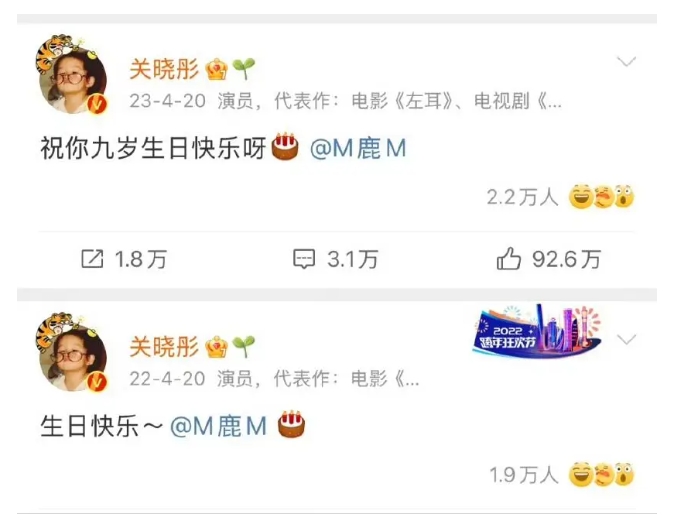The width and height of the screenshot is (675, 531).
Task: Tap the green sprout badge in first post
Action: coord(244,69)
